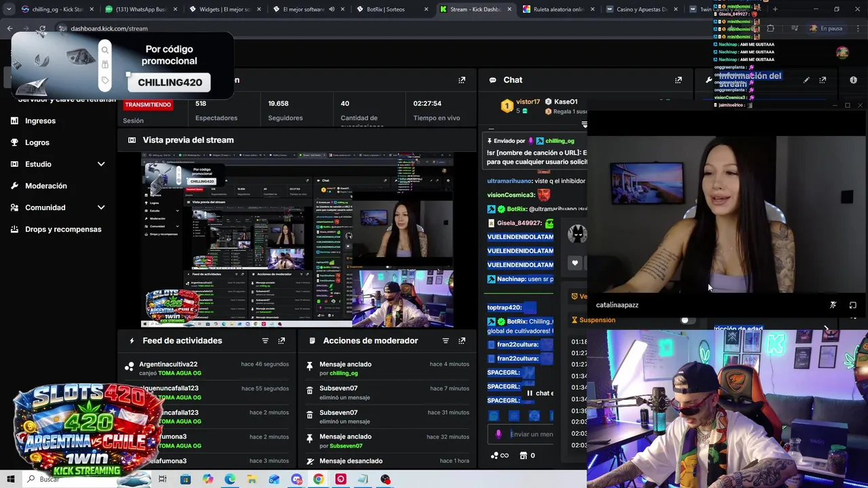Click Mensaje anclado por chilling_og entry
This screenshot has height=488, width=868.
(x=388, y=369)
